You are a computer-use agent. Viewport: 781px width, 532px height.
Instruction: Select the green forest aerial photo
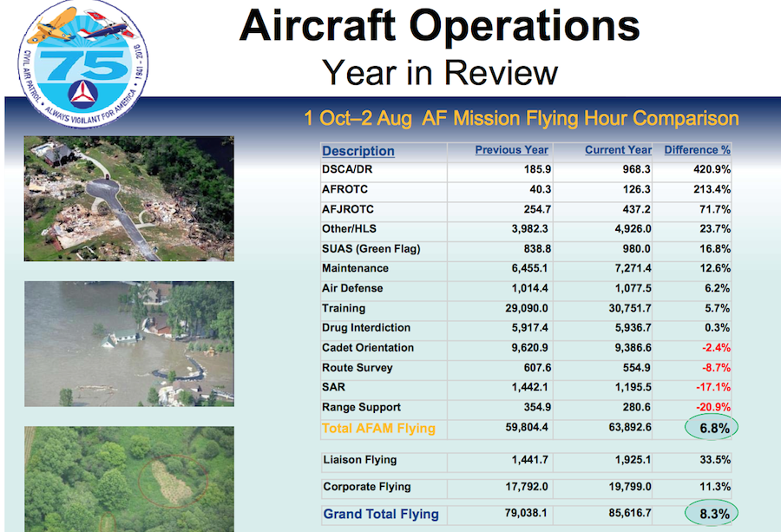point(128,479)
